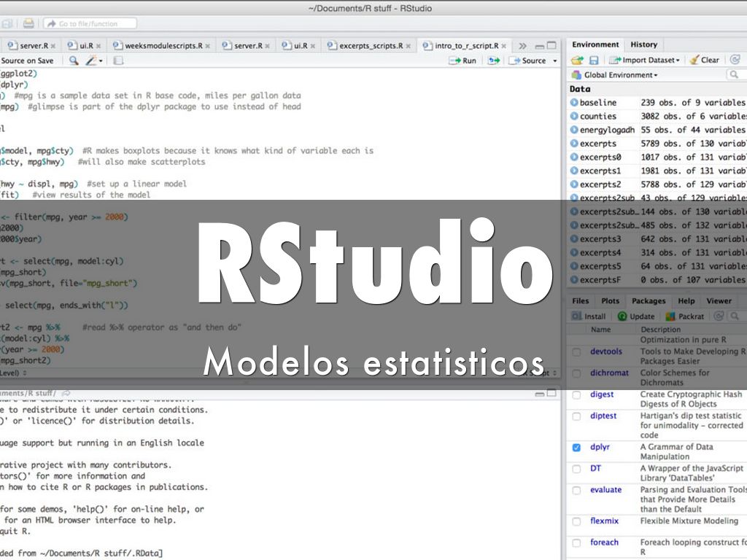Open the code tools magic wand
This screenshot has width=747, height=560.
(x=92, y=61)
